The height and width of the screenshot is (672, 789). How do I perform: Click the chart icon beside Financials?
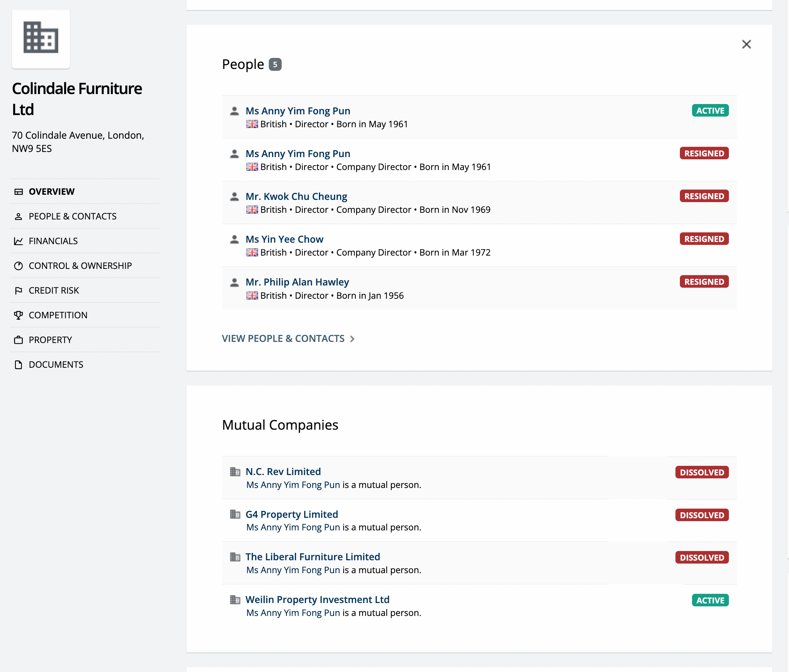point(18,241)
